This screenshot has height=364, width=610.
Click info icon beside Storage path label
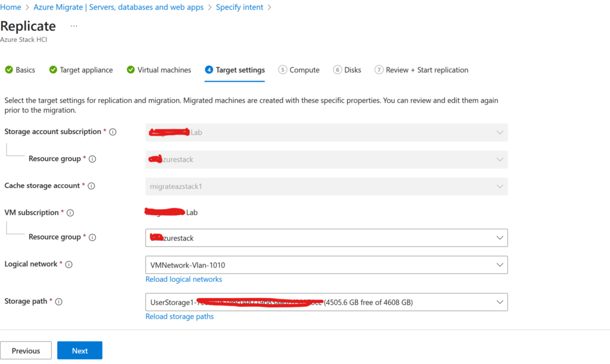[x=58, y=301]
